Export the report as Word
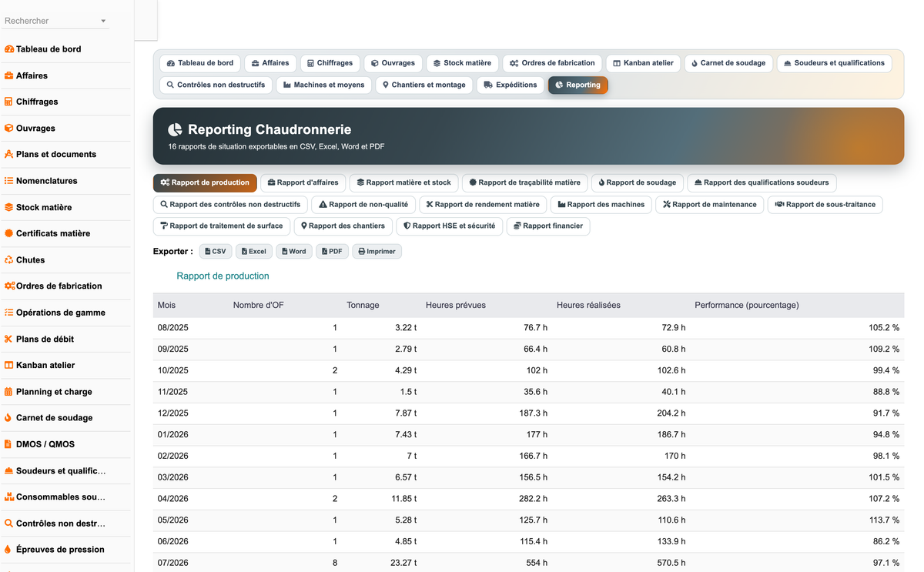 click(294, 252)
